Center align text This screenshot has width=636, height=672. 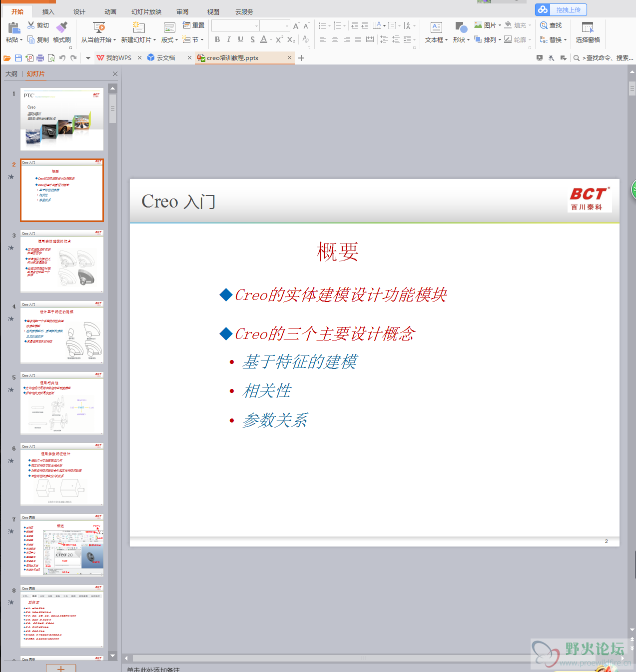(x=335, y=39)
